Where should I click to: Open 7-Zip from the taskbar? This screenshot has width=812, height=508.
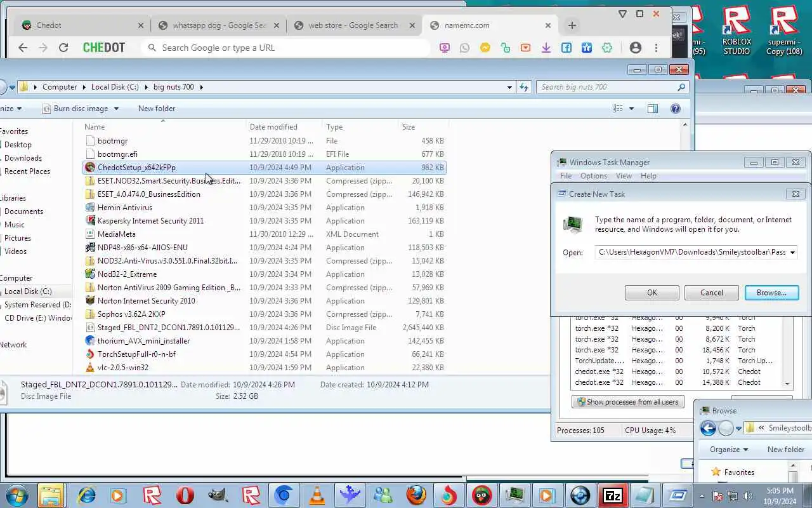pyautogui.click(x=612, y=495)
